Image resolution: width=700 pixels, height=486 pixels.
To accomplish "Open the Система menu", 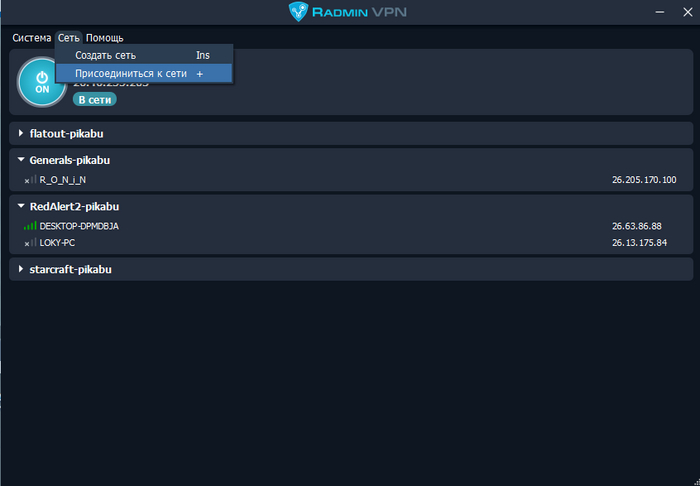I will 32,38.
